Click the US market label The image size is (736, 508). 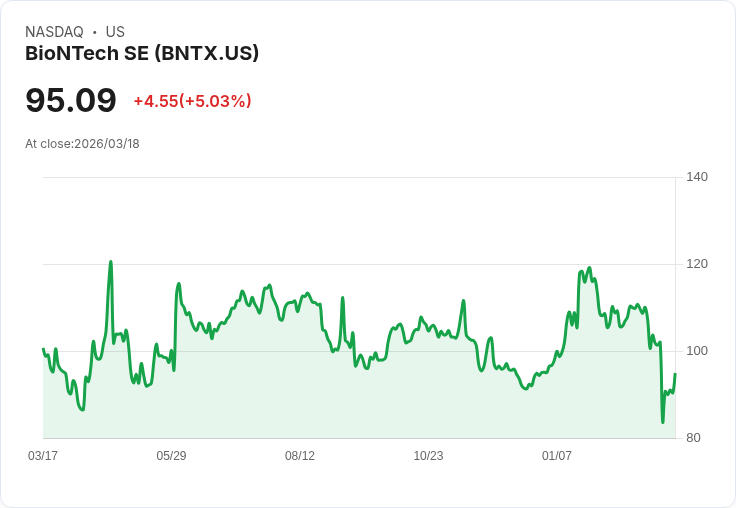pos(115,32)
